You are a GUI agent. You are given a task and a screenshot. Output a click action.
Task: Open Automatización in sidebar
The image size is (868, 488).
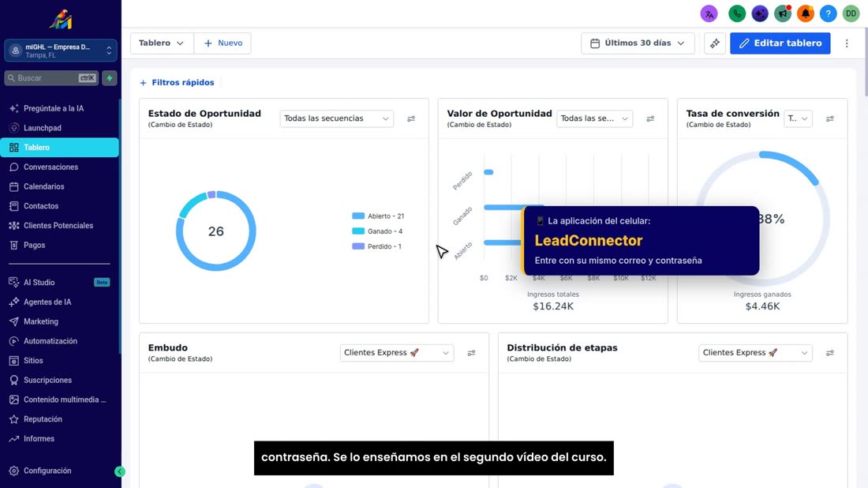(x=60, y=341)
